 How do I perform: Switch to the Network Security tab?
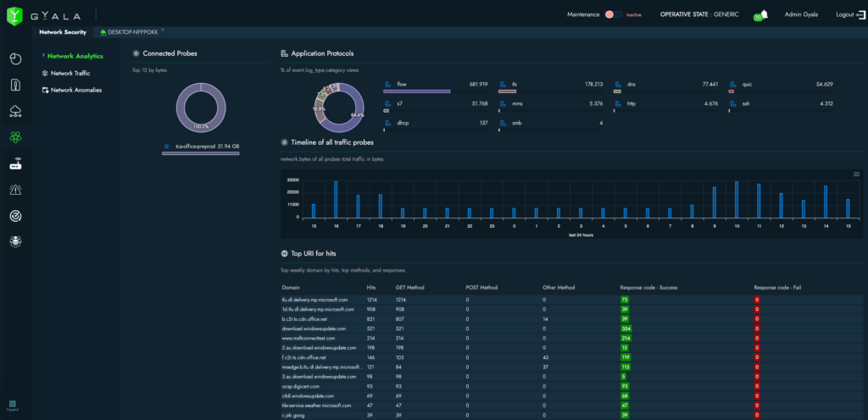point(63,32)
